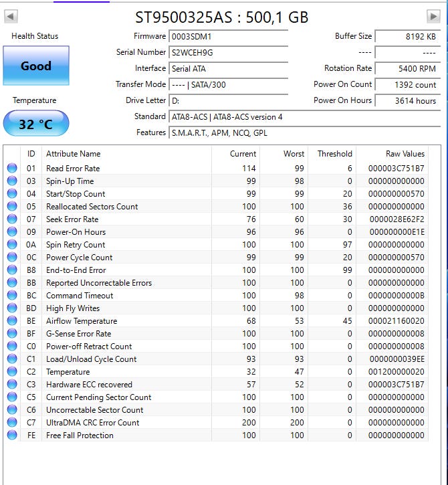Click status orb for Hardware ECC recovered
Image resolution: width=448 pixels, height=485 pixels.
tap(12, 384)
